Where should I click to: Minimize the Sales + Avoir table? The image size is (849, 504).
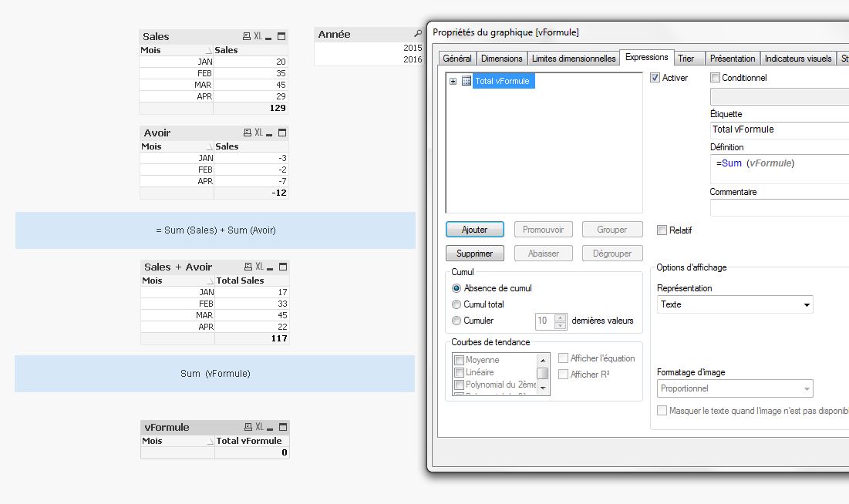270,267
